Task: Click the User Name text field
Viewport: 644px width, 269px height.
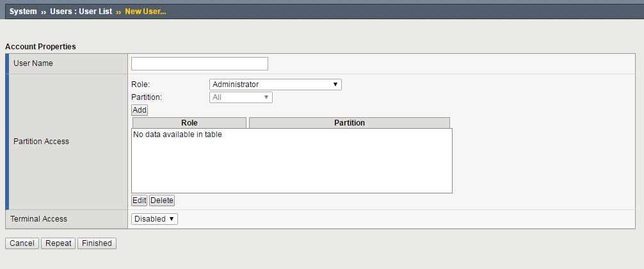Action: click(199, 63)
